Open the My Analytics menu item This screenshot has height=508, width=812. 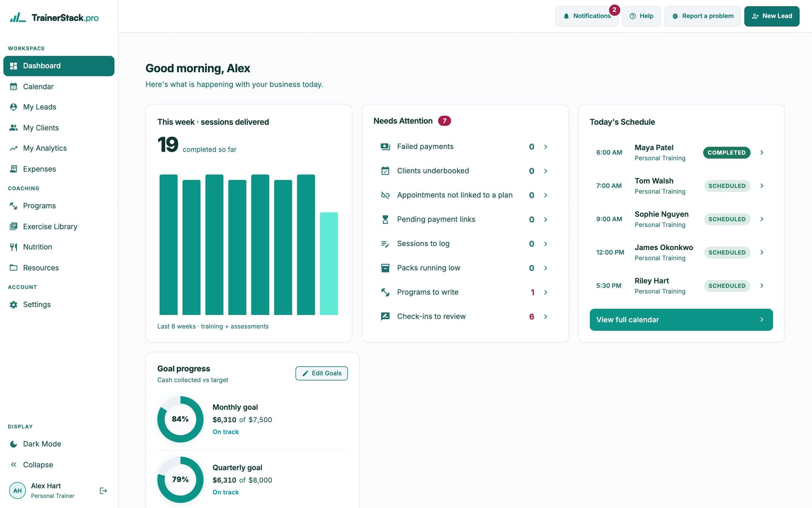pos(59,148)
